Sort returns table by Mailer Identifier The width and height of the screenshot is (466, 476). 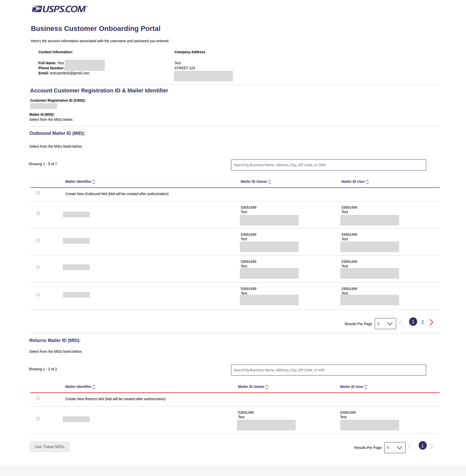point(94,387)
